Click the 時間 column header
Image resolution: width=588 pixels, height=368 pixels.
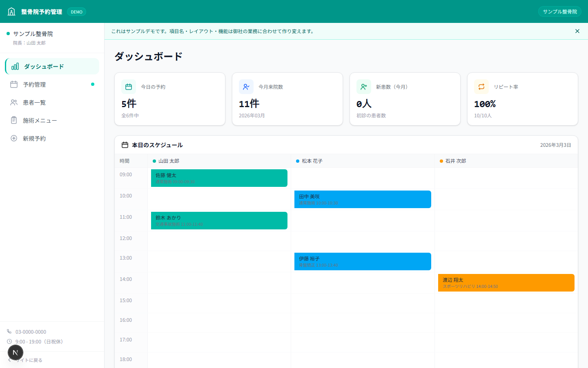pos(125,161)
